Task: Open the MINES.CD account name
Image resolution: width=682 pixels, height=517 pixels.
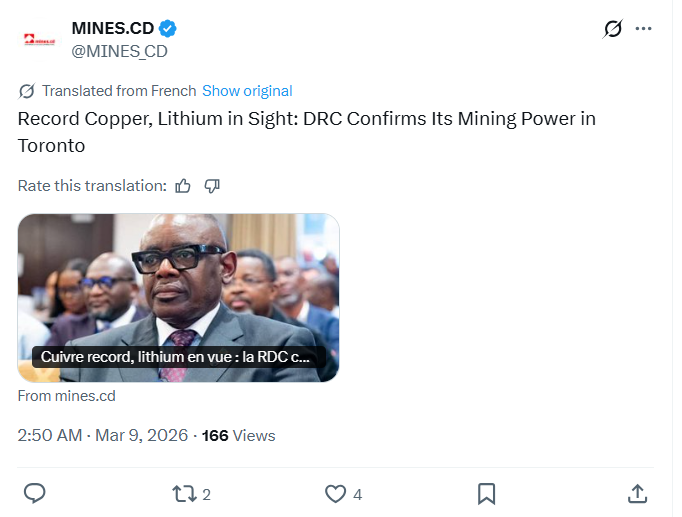Action: coord(113,28)
